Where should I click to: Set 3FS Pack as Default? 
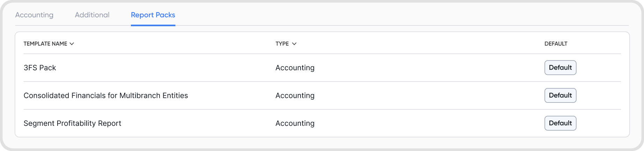coord(560,67)
